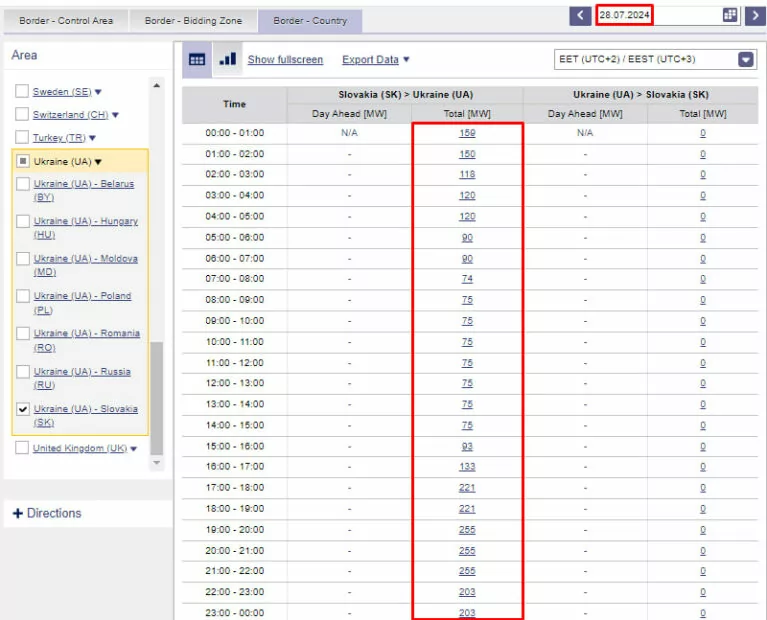Click the date field showing 28.07.2024
This screenshot has width=767, height=620.
(624, 15)
